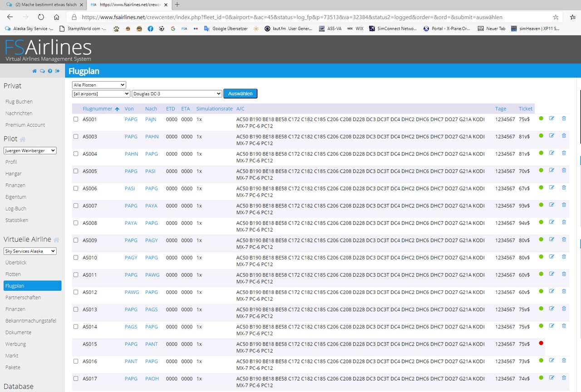Click the Auswählen button
The height and width of the screenshot is (392, 581).
[x=241, y=93]
